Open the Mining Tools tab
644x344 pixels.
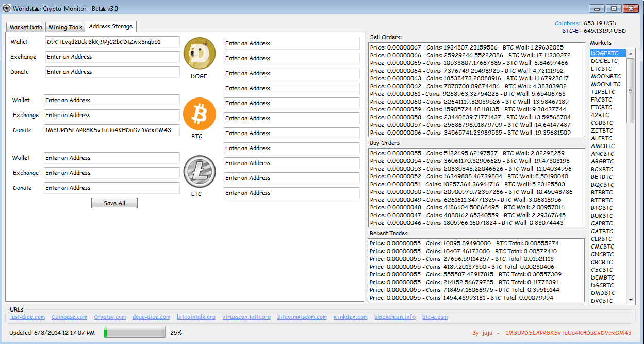click(65, 27)
